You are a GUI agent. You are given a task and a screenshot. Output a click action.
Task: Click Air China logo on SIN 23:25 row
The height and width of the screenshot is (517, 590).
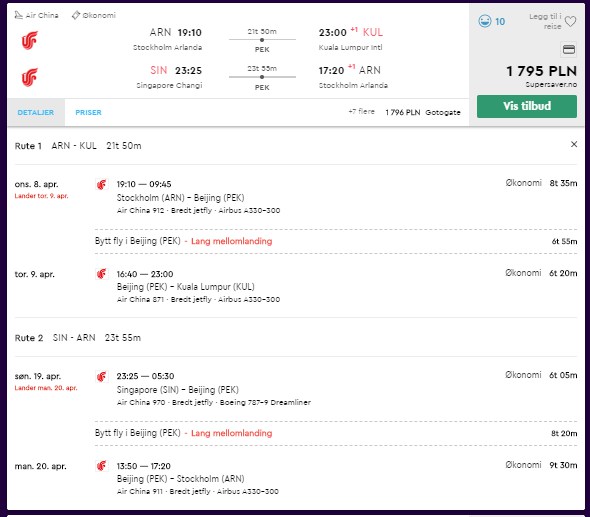30,77
